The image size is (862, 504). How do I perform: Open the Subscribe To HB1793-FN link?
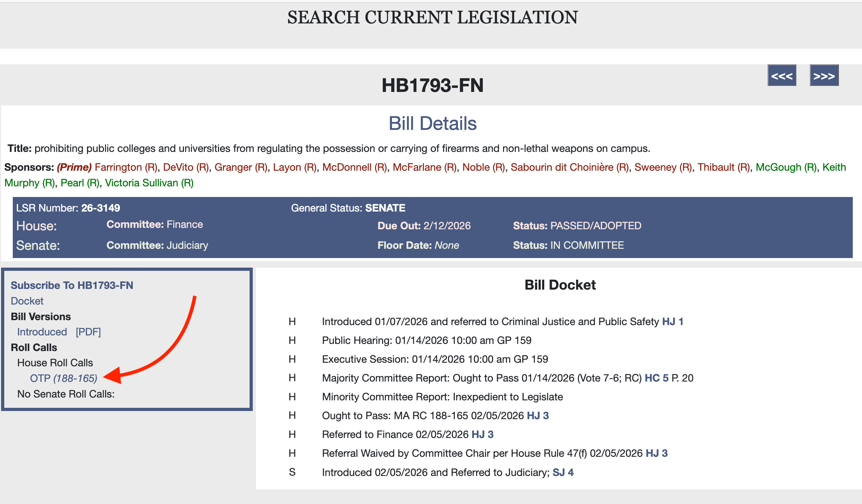[x=72, y=285]
